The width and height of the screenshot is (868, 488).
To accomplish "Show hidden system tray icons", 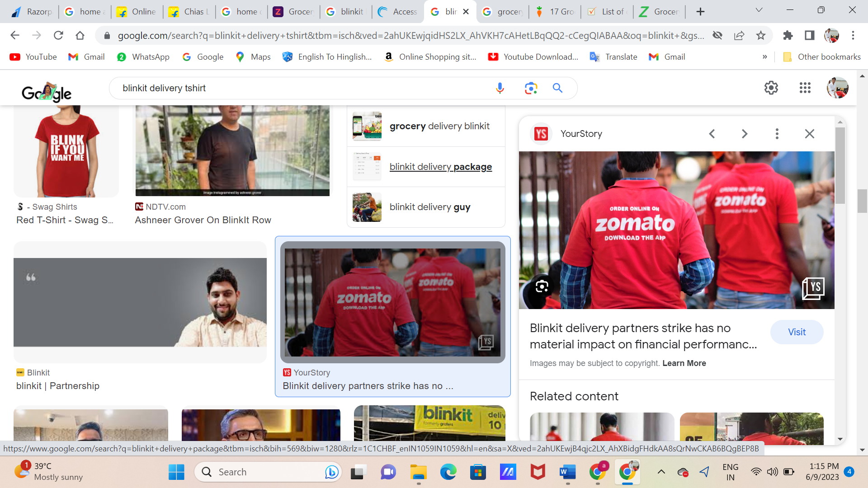I will click(661, 472).
